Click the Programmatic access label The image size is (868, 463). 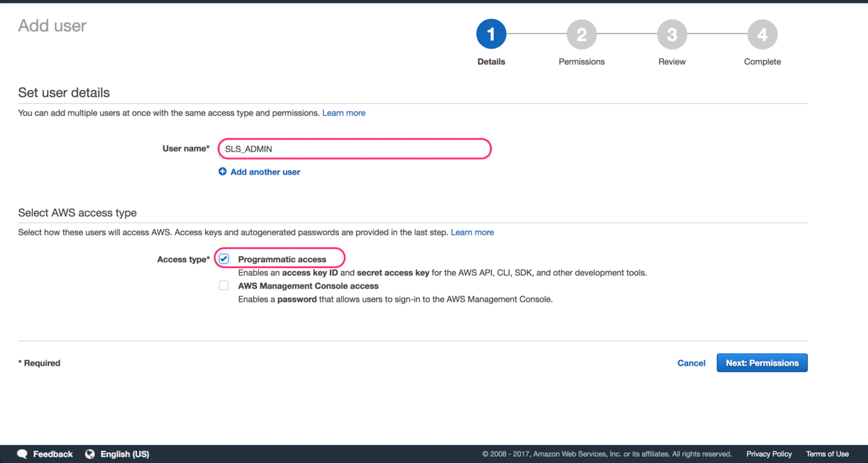pyautogui.click(x=282, y=259)
